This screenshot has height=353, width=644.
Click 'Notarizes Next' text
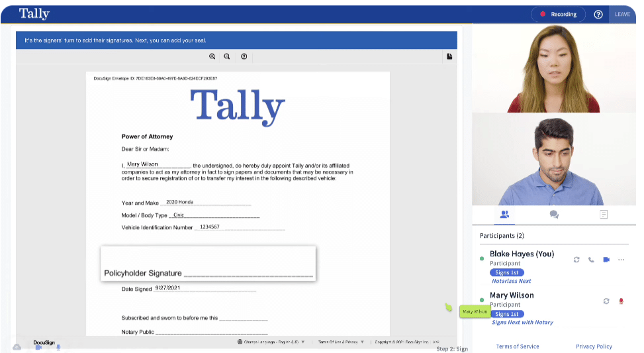pyautogui.click(x=512, y=281)
